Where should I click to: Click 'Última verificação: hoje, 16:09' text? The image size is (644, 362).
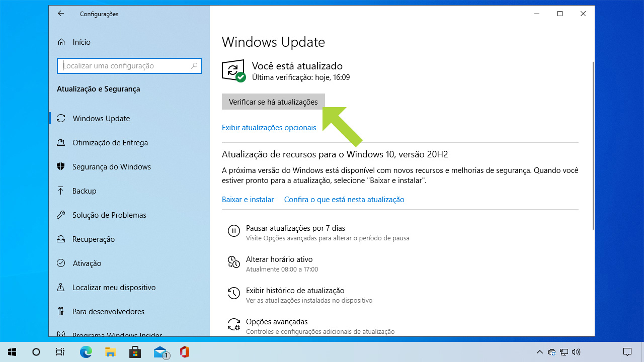click(x=301, y=77)
